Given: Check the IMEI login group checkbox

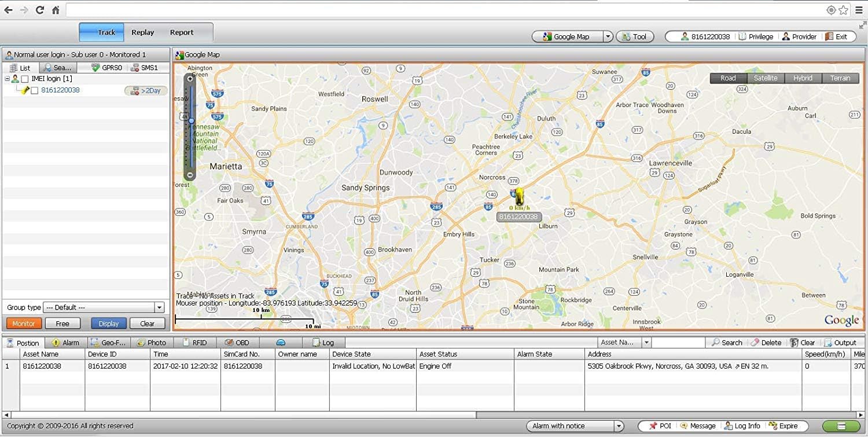Looking at the screenshot, I should point(25,79).
